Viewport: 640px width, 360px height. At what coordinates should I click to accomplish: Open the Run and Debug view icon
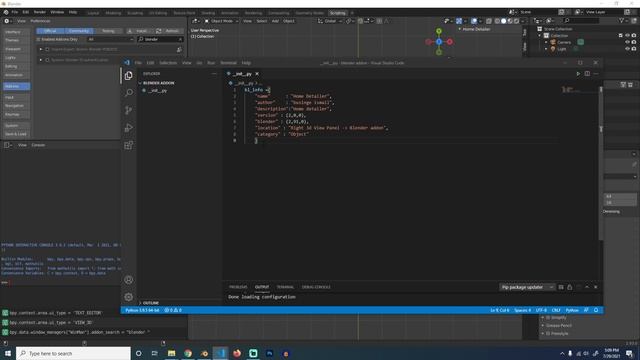pyautogui.click(x=129, y=128)
